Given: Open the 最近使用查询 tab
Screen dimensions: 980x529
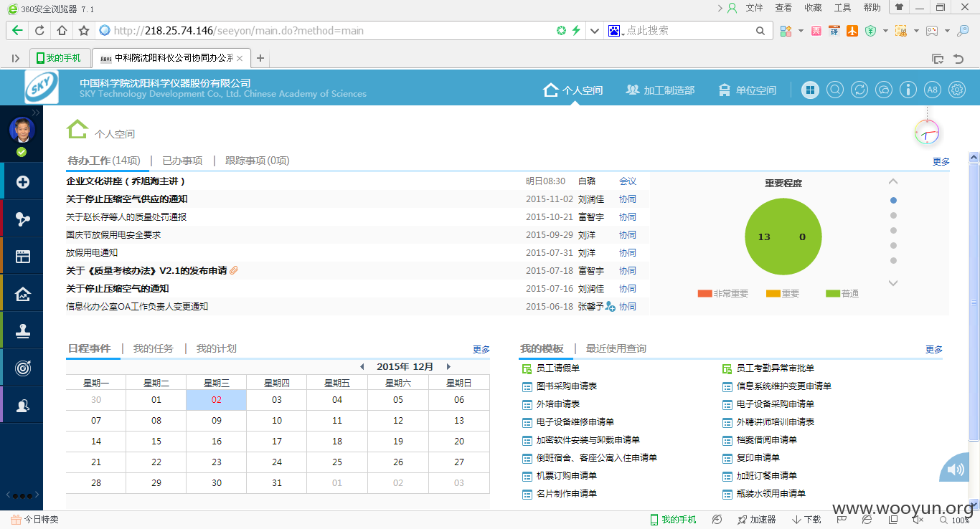Looking at the screenshot, I should pyautogui.click(x=616, y=348).
